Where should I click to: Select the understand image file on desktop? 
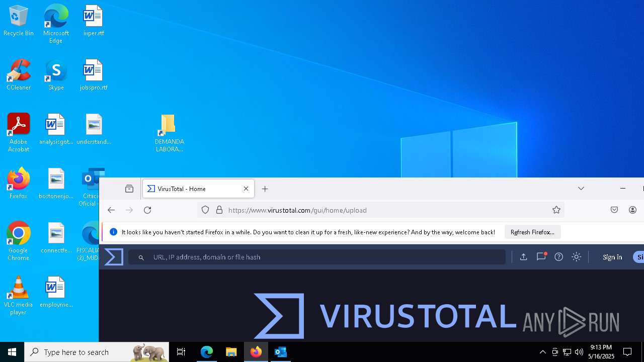click(x=94, y=129)
